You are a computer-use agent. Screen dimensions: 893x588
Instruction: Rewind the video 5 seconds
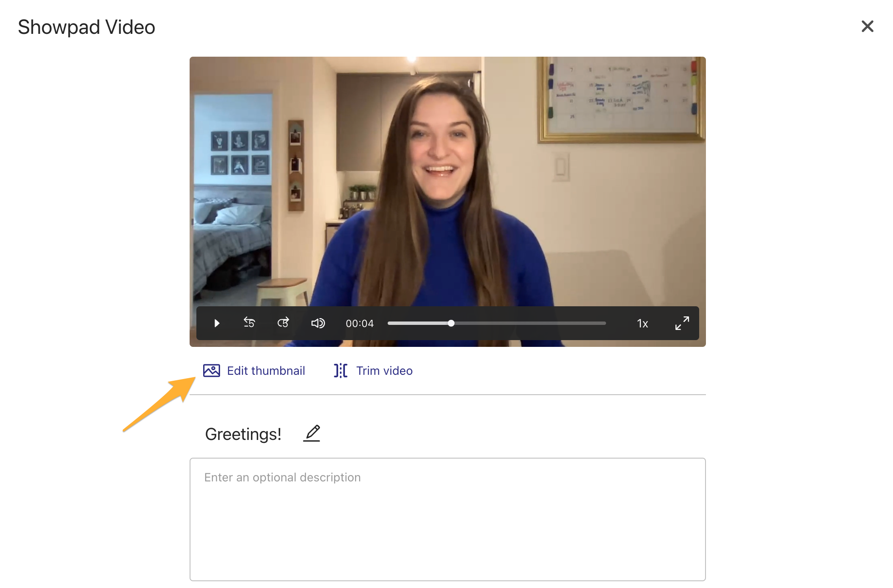(x=249, y=323)
